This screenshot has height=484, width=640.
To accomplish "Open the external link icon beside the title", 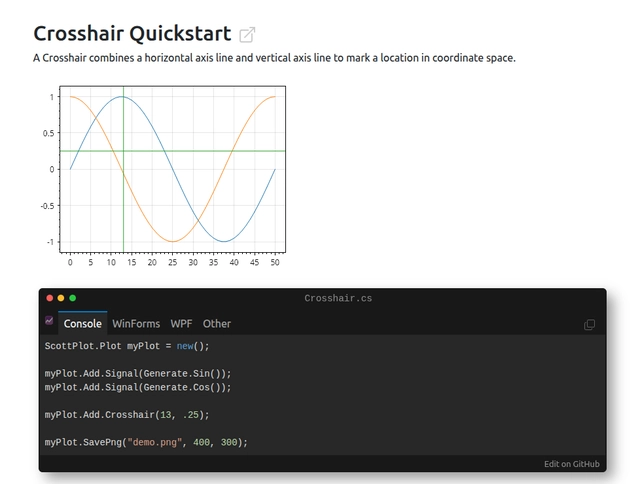I will pyautogui.click(x=247, y=36).
